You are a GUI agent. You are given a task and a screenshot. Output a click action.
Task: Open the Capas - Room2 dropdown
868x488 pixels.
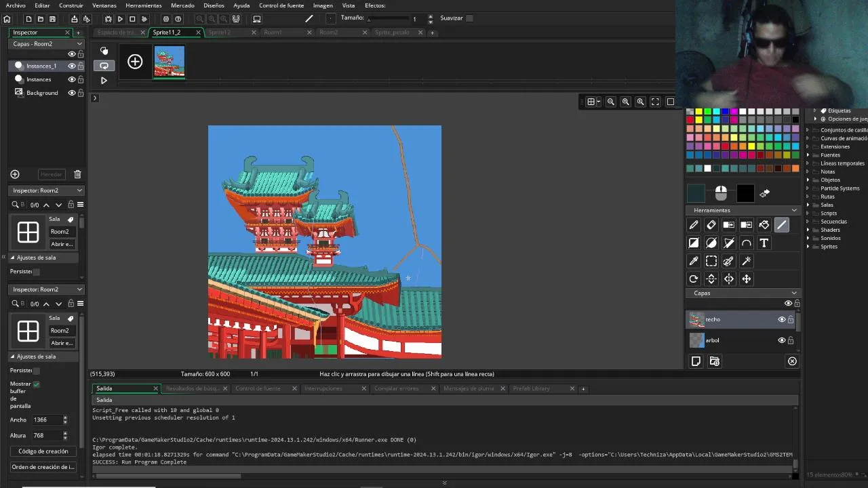(47, 43)
